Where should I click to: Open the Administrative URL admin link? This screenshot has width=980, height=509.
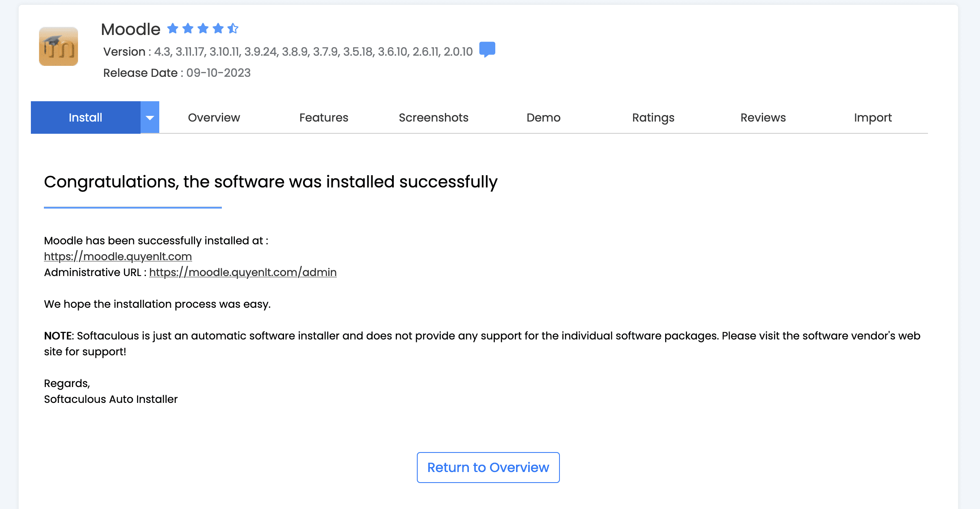point(243,272)
